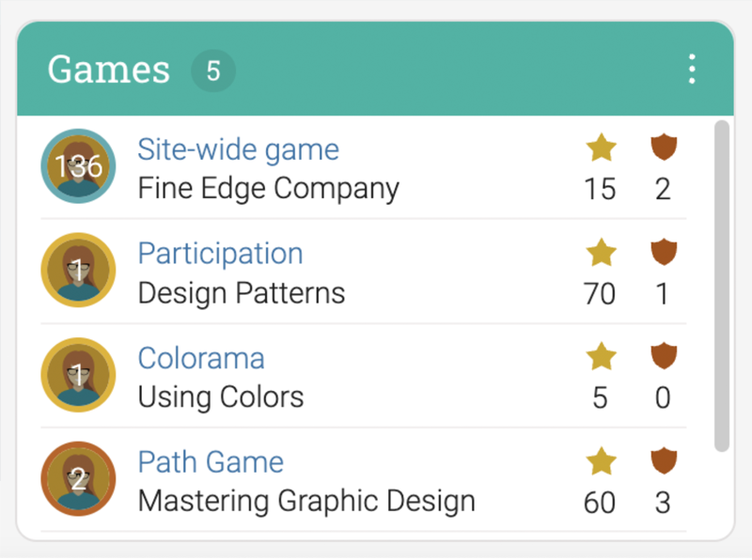Image resolution: width=752 pixels, height=560 pixels.
Task: Click the Participation player avatar
Action: (x=78, y=270)
